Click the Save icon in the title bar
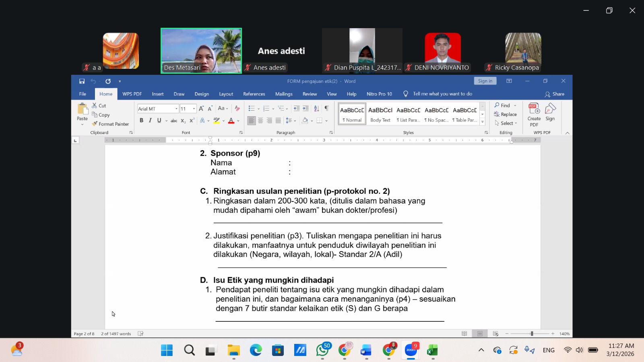Viewport: 644px width, 362px height. coord(82,81)
